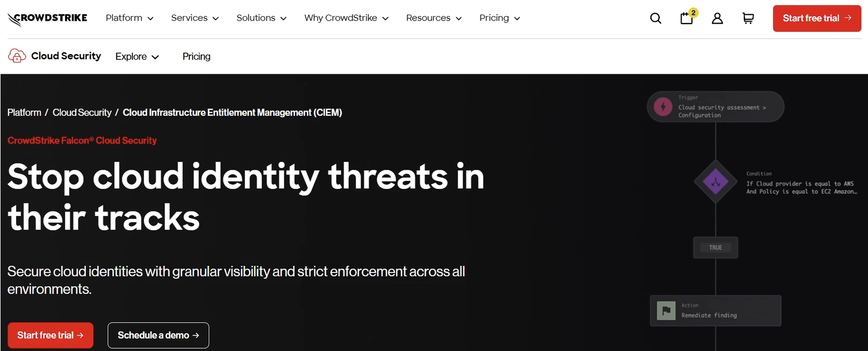Click the hero Start free trial button
This screenshot has width=868, height=351.
pyautogui.click(x=51, y=335)
